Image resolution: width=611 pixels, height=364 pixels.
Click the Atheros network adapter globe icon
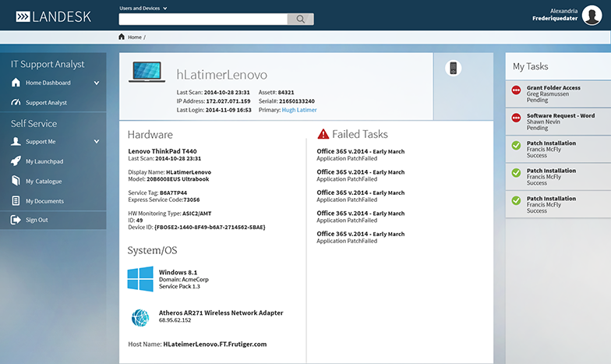(140, 317)
